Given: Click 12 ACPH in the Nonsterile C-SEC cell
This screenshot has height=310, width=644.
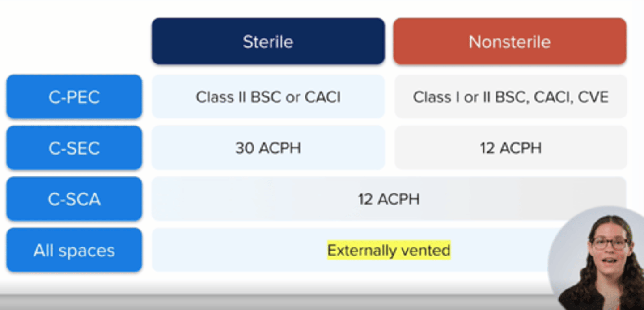Looking at the screenshot, I should (510, 148).
